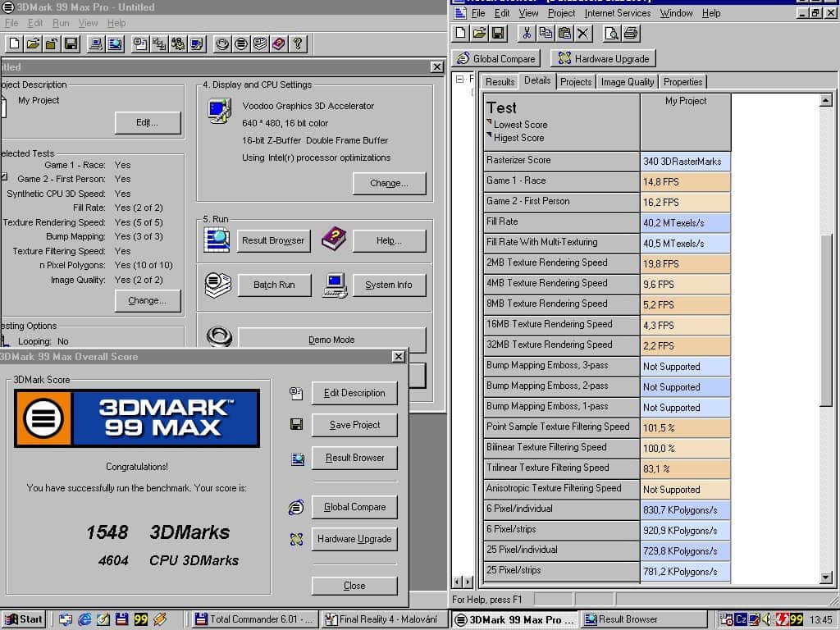Click Hardware Upgrade button in score dialog
The height and width of the screenshot is (630, 840).
pyautogui.click(x=354, y=539)
